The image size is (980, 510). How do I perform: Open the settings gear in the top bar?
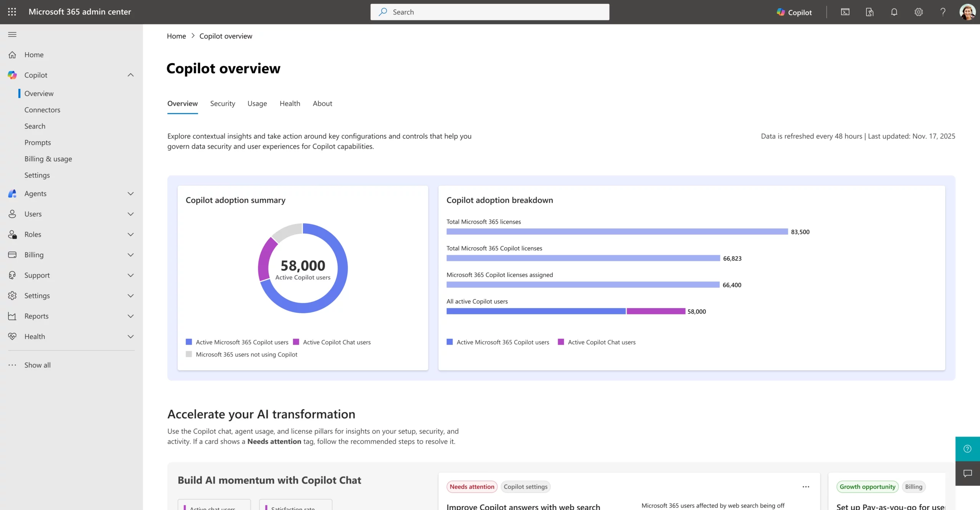click(918, 12)
